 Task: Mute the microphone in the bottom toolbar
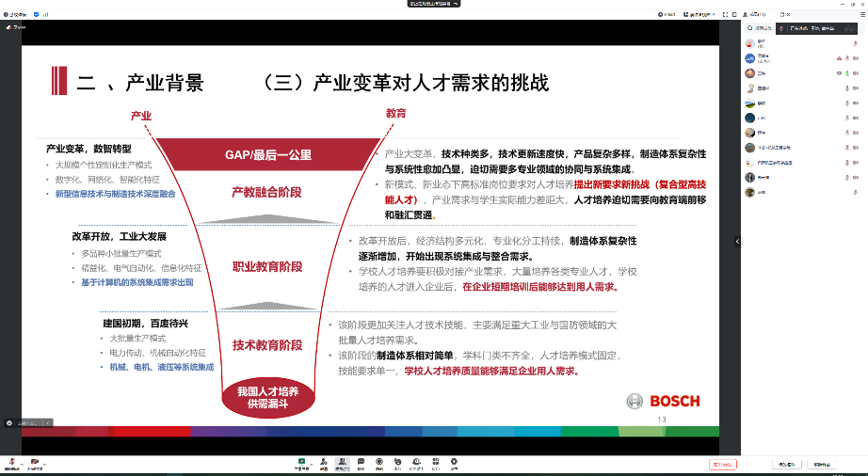click(10, 462)
